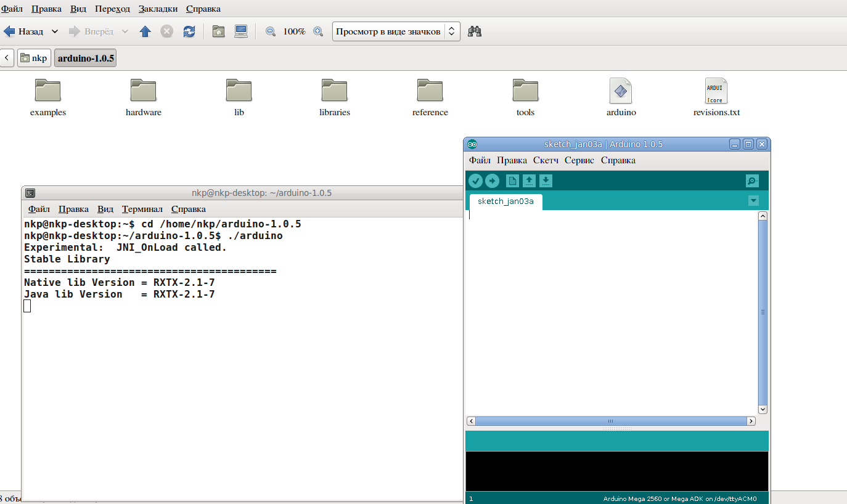Upload the sketch with the arrow button
The image size is (847, 504).
pos(492,181)
